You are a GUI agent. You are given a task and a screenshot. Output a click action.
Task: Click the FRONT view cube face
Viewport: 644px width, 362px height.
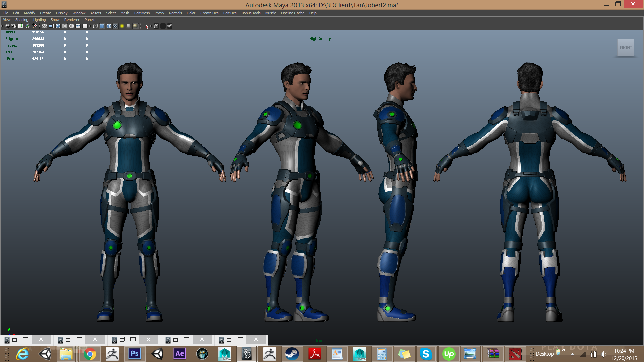pyautogui.click(x=626, y=48)
